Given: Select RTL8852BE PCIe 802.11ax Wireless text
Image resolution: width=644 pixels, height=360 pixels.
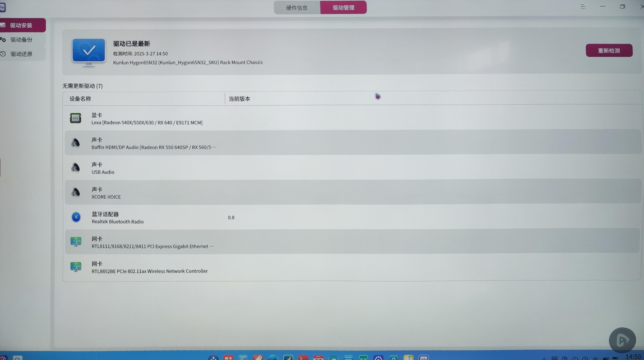Looking at the screenshot, I should click(x=150, y=271).
